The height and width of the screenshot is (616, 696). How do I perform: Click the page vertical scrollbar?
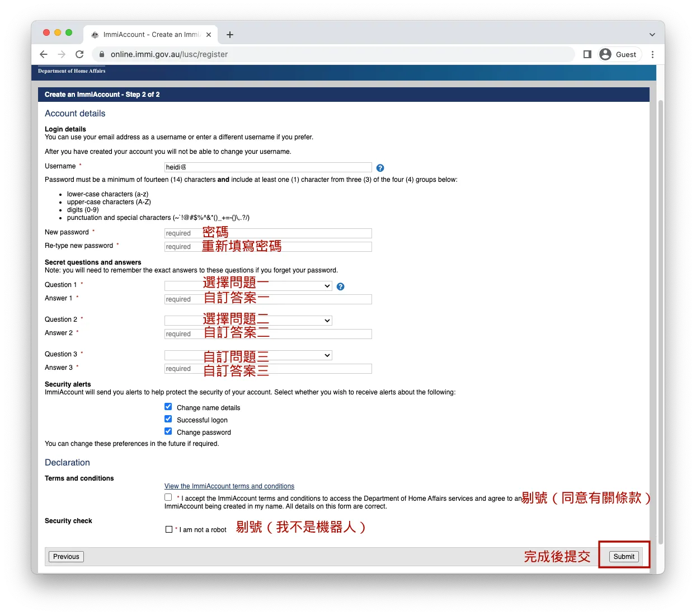(x=661, y=322)
